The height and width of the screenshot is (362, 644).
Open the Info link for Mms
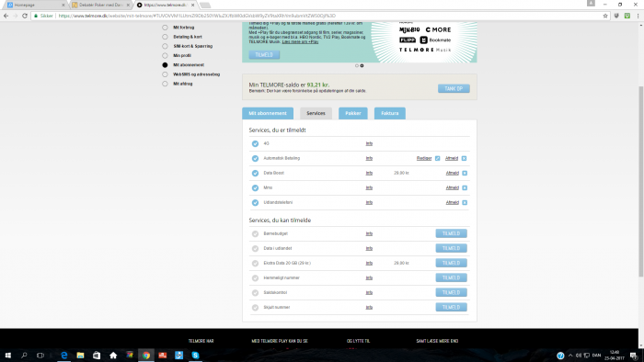[x=369, y=187]
